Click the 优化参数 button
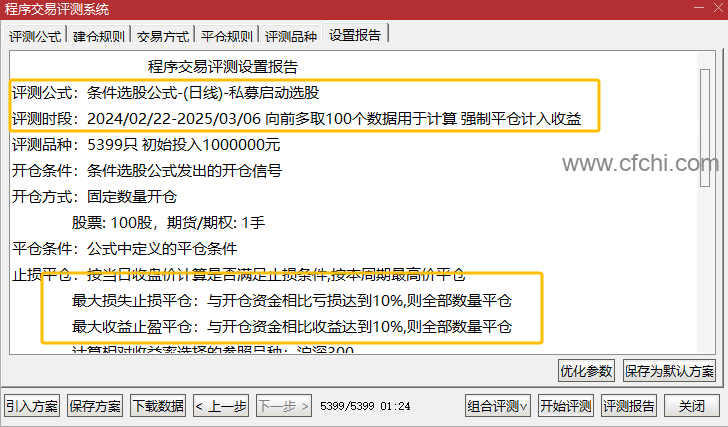Screen dimensions: 728x427 pyautogui.click(x=586, y=371)
